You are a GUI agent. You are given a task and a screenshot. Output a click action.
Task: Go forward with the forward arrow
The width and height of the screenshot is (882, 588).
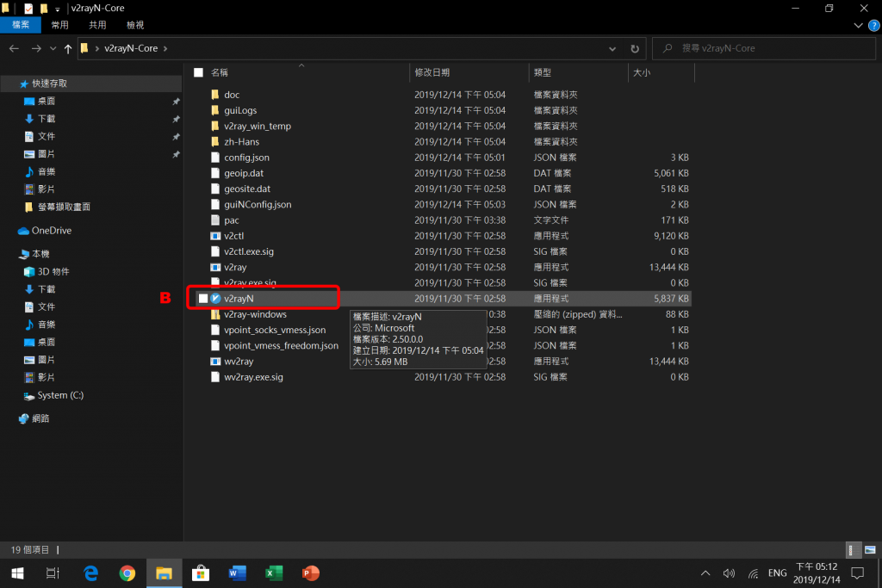point(36,48)
